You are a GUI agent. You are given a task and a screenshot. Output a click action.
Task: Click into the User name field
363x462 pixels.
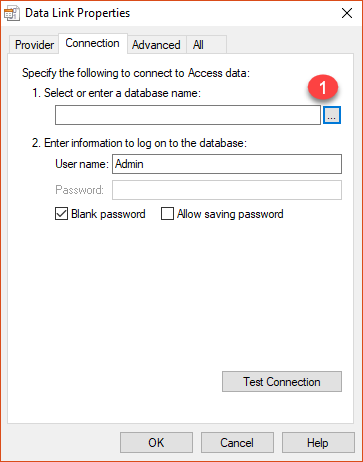click(227, 164)
